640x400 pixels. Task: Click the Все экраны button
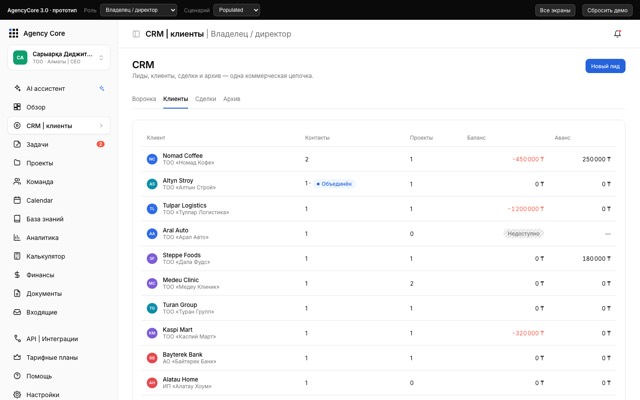coord(555,10)
